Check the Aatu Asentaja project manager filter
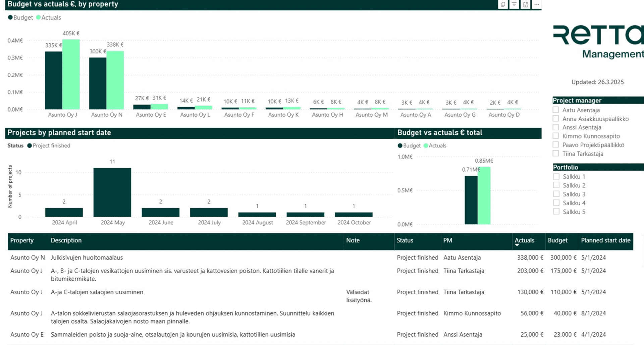 (556, 110)
